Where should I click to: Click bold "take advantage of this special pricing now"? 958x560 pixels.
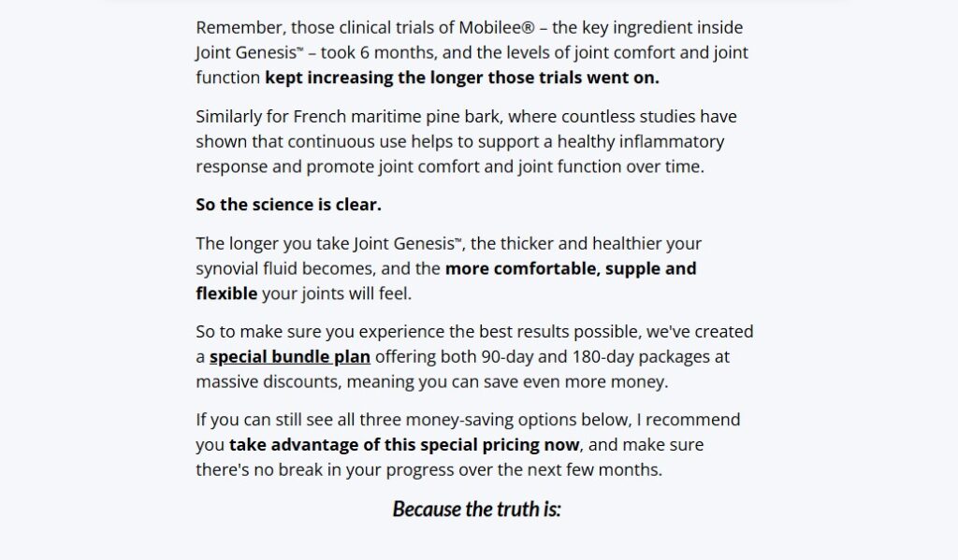pyautogui.click(x=405, y=445)
